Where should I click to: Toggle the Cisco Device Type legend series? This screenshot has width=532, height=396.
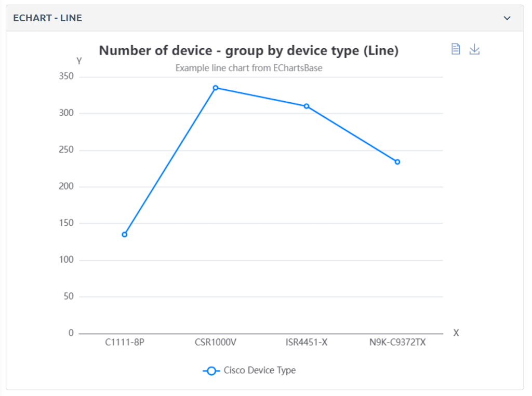(249, 371)
